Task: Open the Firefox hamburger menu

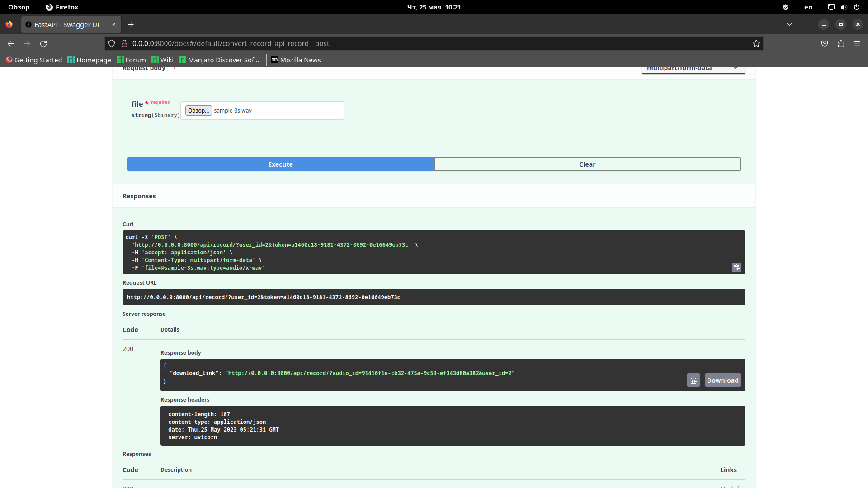Action: click(857, 43)
